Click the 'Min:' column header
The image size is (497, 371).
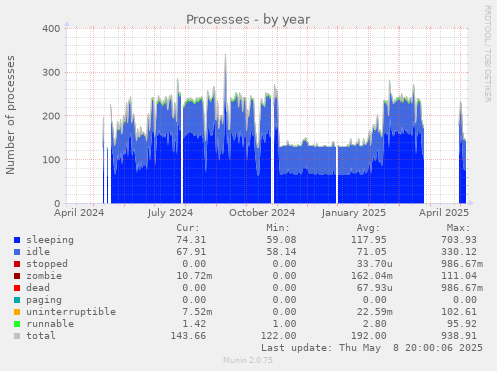pos(278,228)
